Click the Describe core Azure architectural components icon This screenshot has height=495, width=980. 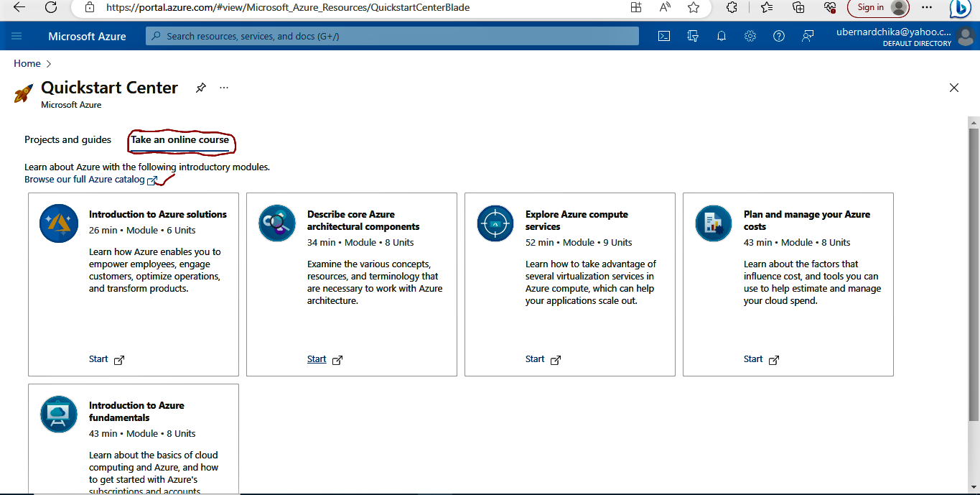[277, 223]
